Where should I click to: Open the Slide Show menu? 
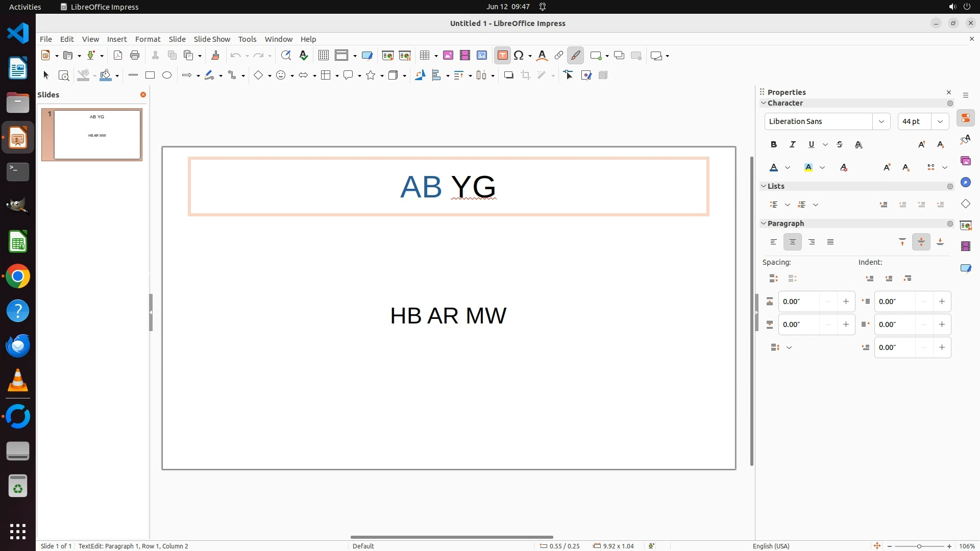click(x=212, y=39)
